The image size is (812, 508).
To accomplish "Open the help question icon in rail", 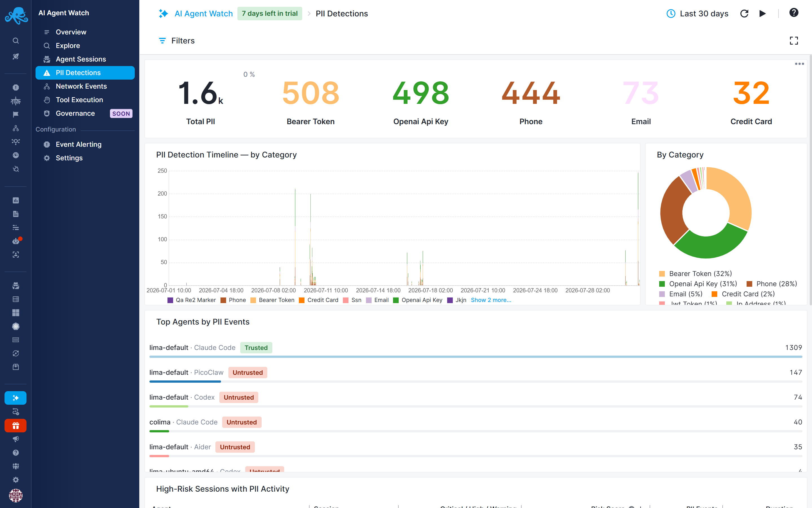I will [x=16, y=453].
